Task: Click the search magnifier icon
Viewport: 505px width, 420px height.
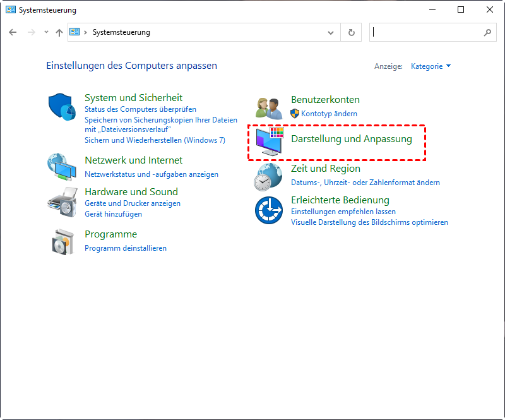Action: pos(487,32)
